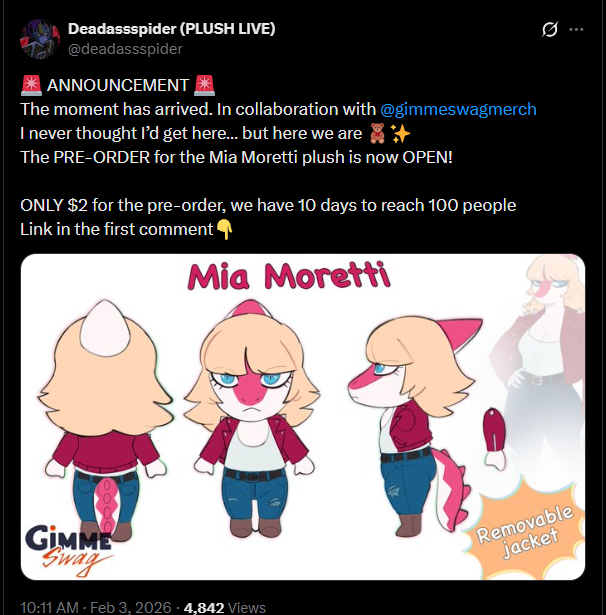Viewport: 606px width, 615px height.
Task: Click the siren emoji after ANNOUNCEMENT
Action: (204, 85)
